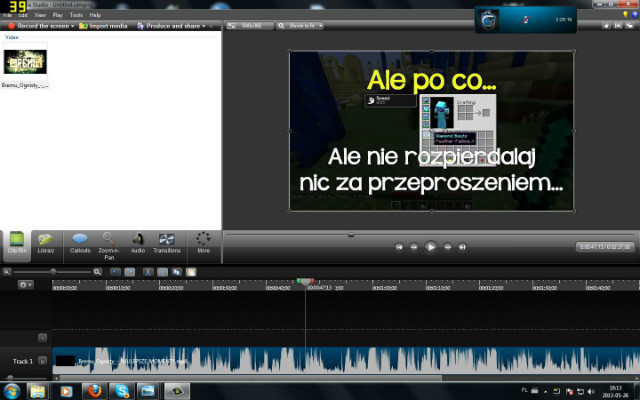Screen dimensions: 640x400
Task: Click the blue help icon at top right
Action: click(635, 15)
